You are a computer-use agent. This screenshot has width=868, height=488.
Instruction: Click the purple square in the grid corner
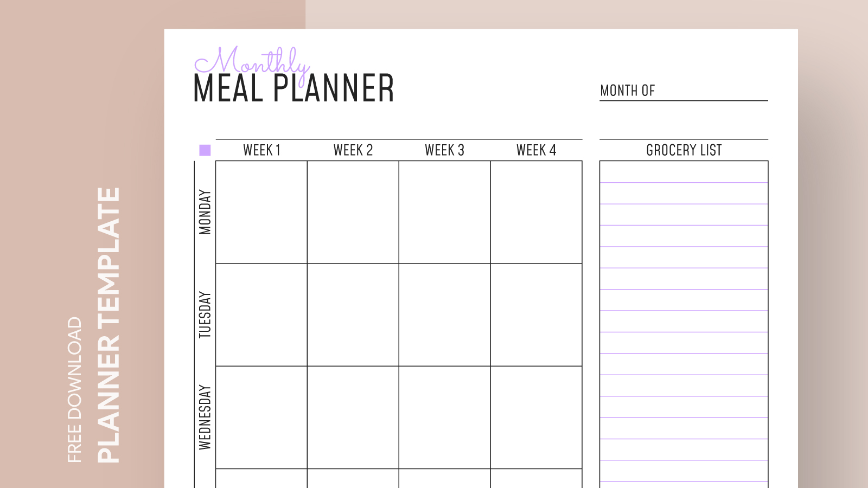click(x=205, y=150)
